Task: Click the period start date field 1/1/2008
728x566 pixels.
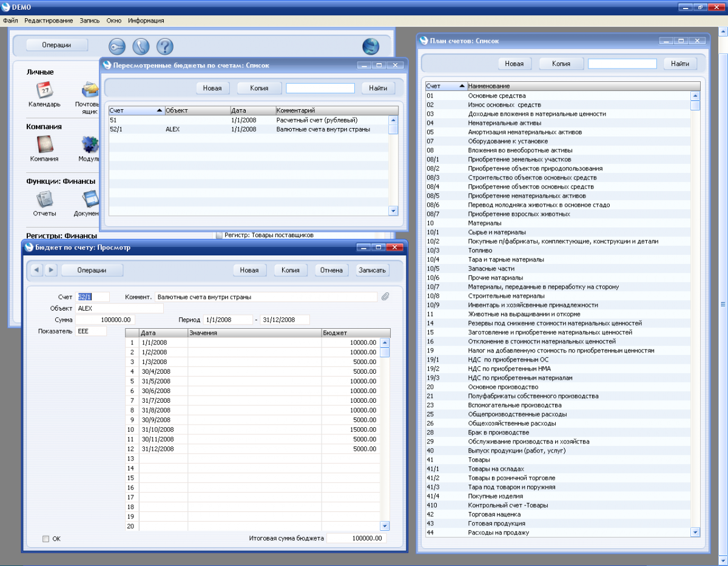Action: coord(227,320)
